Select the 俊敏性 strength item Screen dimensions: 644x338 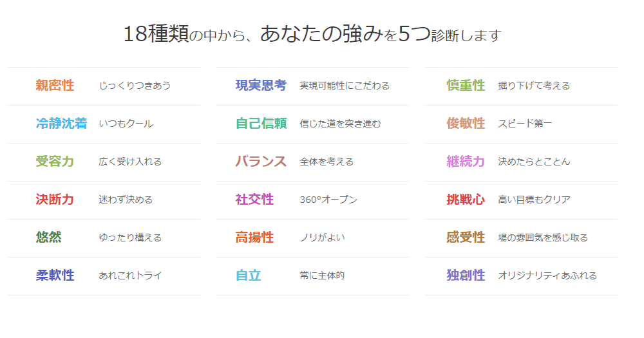pyautogui.click(x=466, y=123)
